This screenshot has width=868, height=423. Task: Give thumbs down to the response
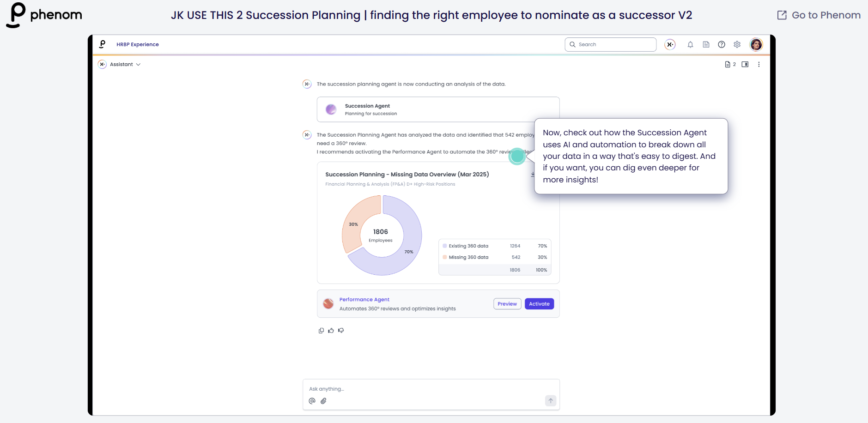(x=341, y=331)
